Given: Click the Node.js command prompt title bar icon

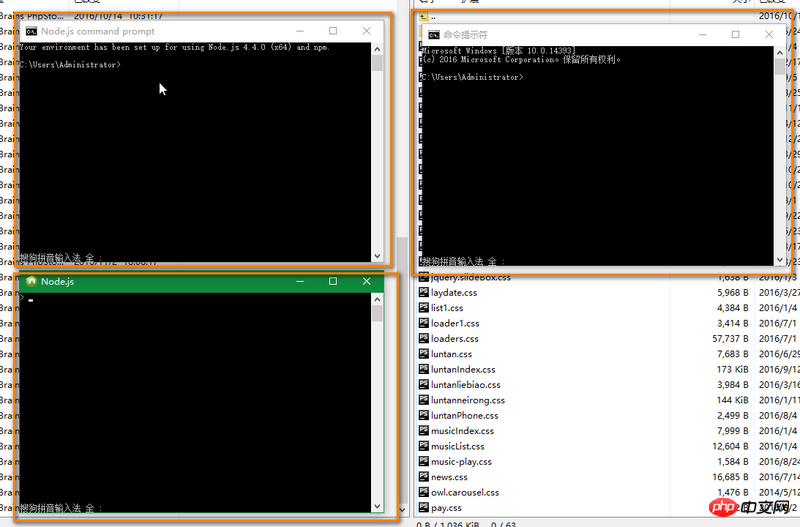Looking at the screenshot, I should point(31,32).
